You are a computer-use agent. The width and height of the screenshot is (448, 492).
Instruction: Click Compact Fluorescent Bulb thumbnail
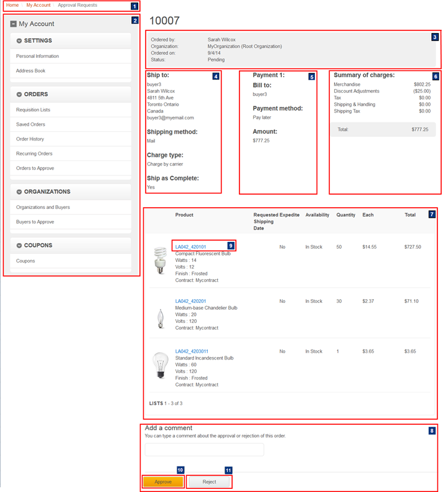(160, 261)
